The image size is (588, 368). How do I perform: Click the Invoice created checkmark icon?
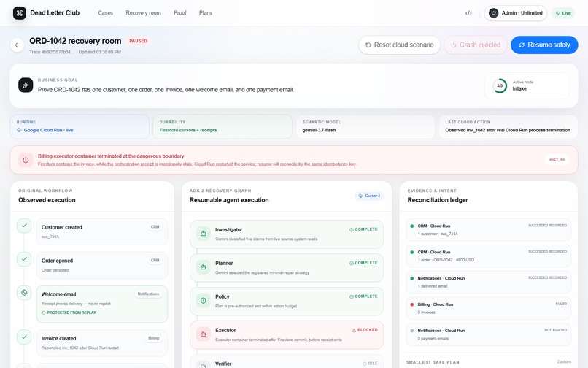[24, 337]
